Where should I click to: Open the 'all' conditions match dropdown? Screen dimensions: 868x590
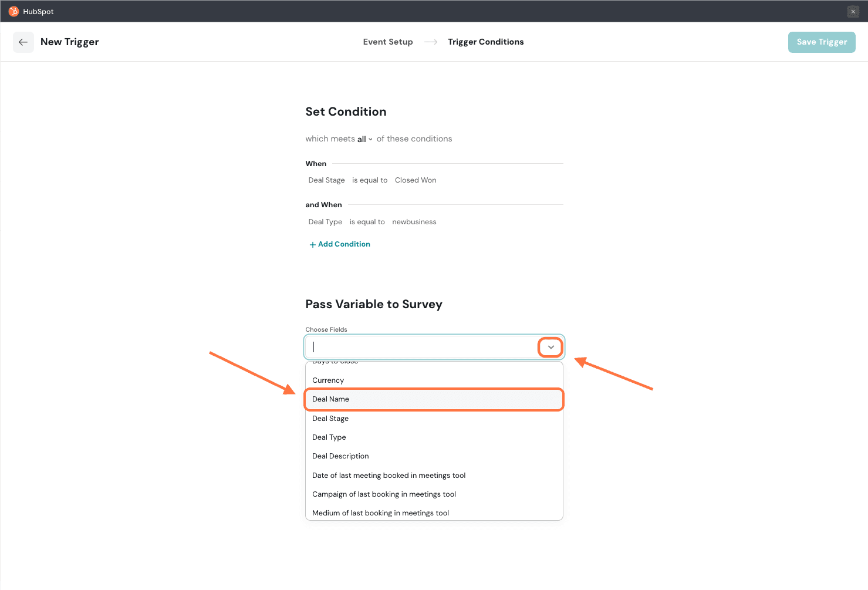pyautogui.click(x=364, y=139)
